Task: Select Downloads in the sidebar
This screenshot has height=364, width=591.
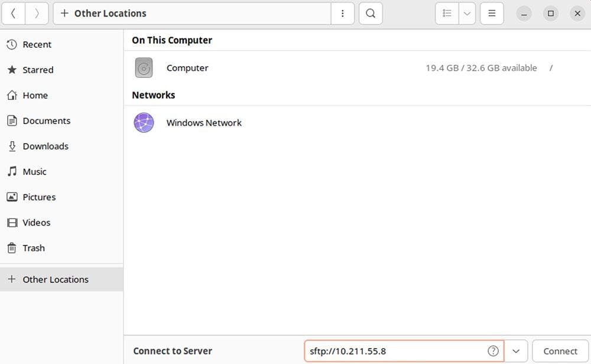Action: [x=46, y=146]
